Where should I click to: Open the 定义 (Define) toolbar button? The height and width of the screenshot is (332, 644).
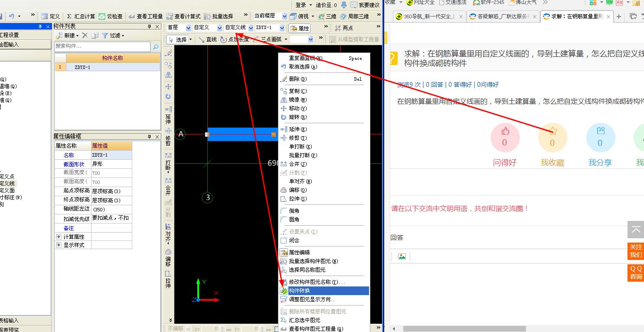point(51,16)
